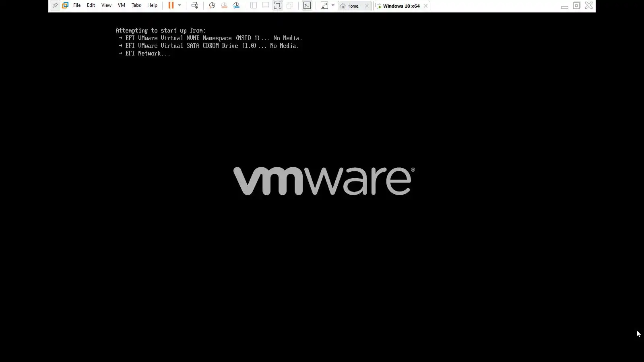
Task: Toggle the thumbnail bar view icon
Action: [266, 6]
